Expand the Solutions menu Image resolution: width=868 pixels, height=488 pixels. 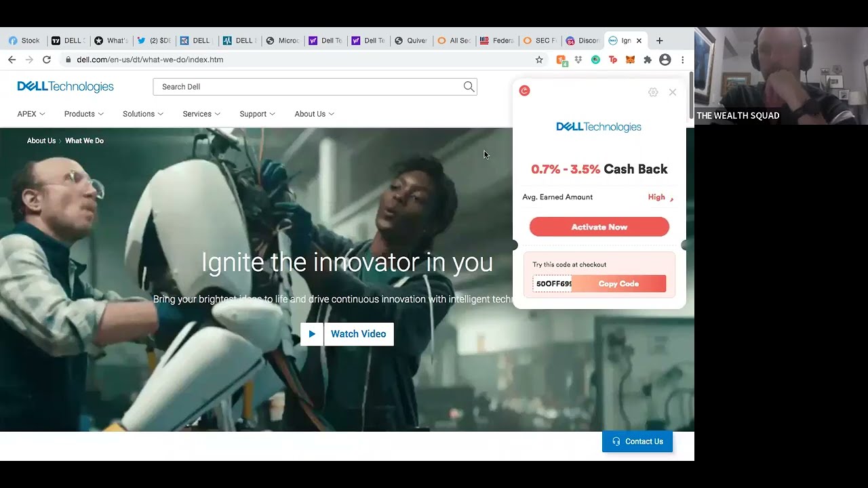point(143,114)
